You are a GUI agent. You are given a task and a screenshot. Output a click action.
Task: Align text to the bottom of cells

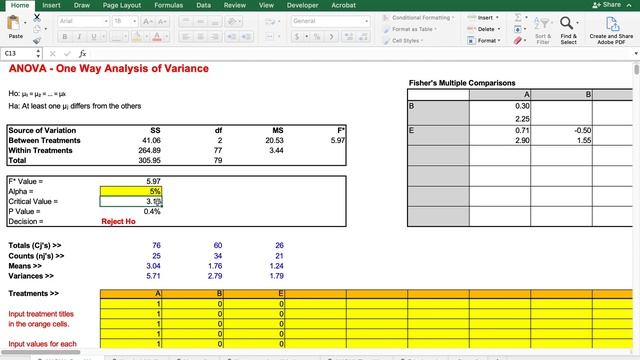pos(215,21)
